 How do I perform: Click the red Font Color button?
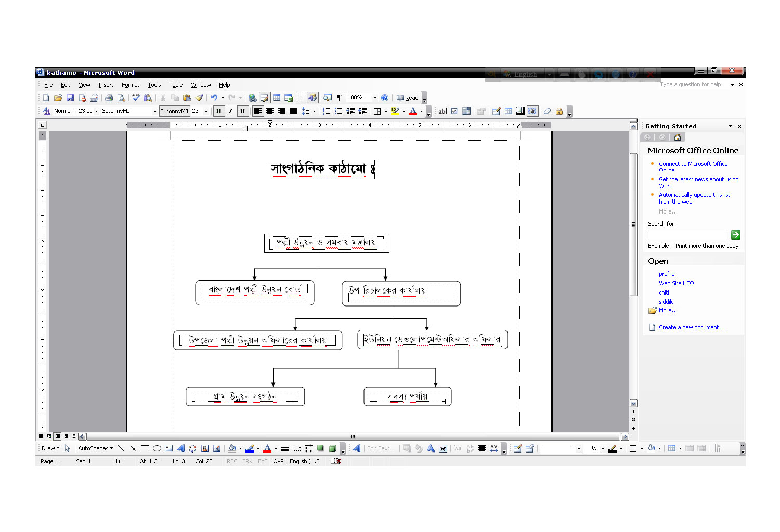(413, 111)
